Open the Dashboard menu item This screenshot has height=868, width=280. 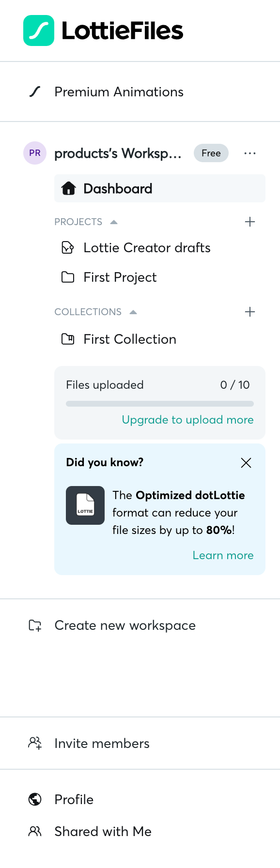[x=118, y=188]
